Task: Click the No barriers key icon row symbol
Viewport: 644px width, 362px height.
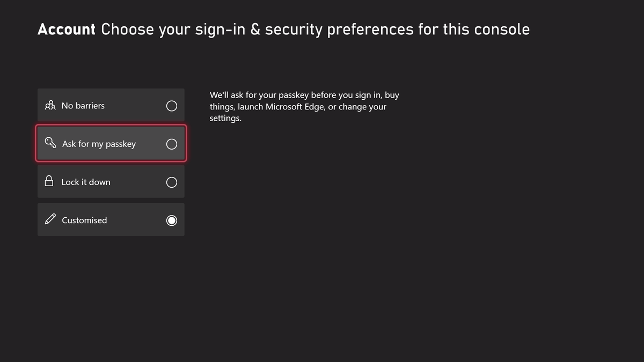Action: 50,105
